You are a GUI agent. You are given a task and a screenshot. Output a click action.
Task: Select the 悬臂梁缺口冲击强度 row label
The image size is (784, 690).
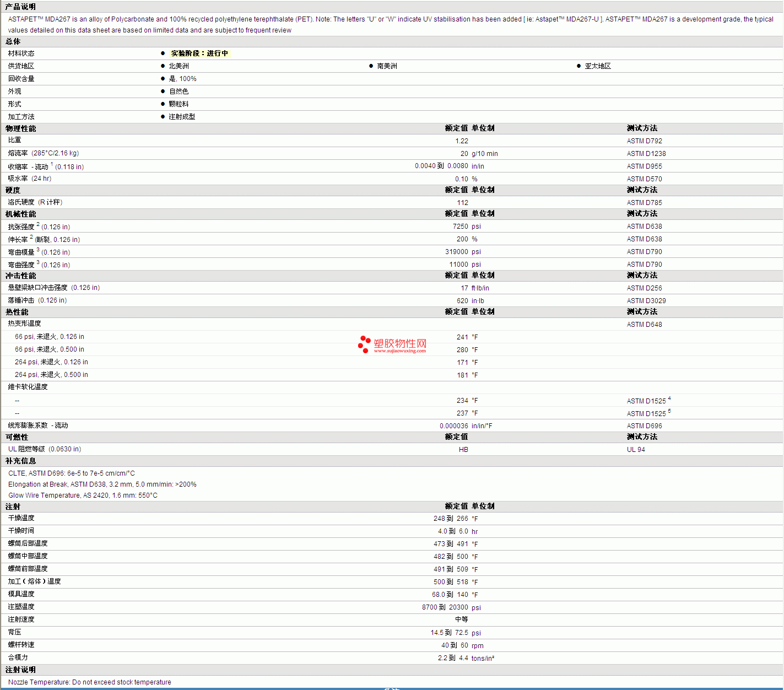tap(54, 288)
